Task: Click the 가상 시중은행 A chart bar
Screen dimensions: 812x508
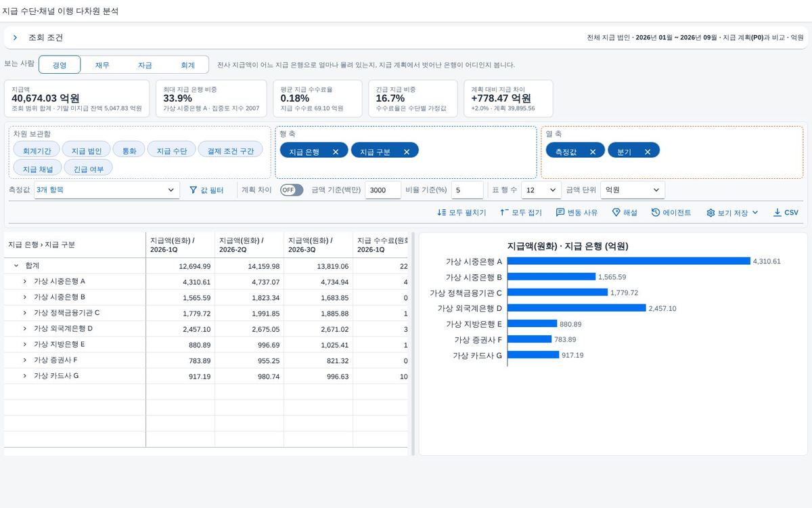Action: (x=629, y=261)
